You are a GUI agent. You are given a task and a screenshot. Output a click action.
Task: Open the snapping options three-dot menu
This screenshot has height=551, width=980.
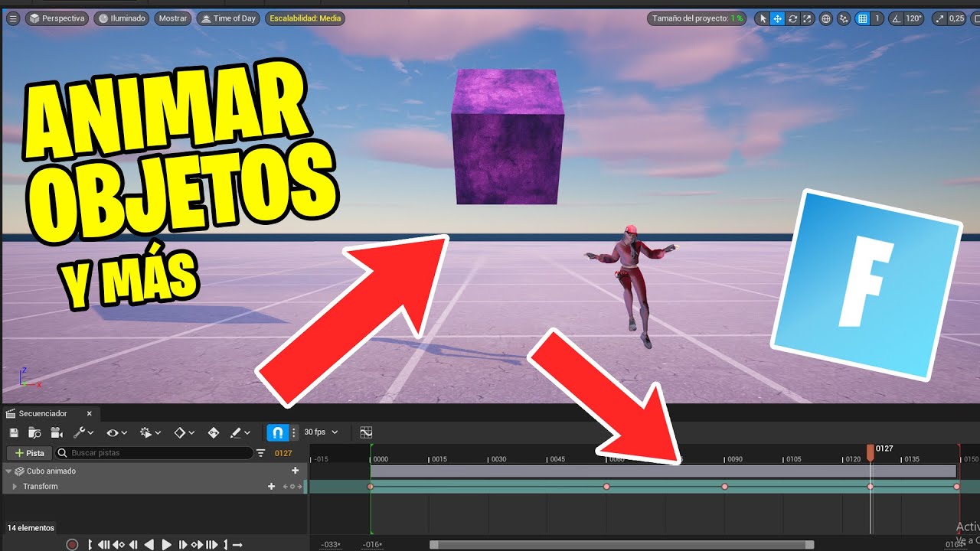point(294,432)
